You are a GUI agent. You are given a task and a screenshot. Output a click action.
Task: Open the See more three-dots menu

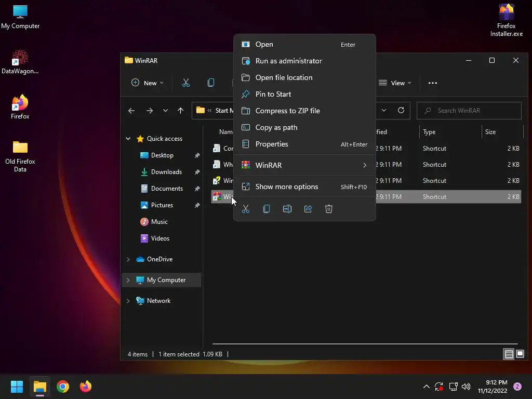[x=433, y=83]
